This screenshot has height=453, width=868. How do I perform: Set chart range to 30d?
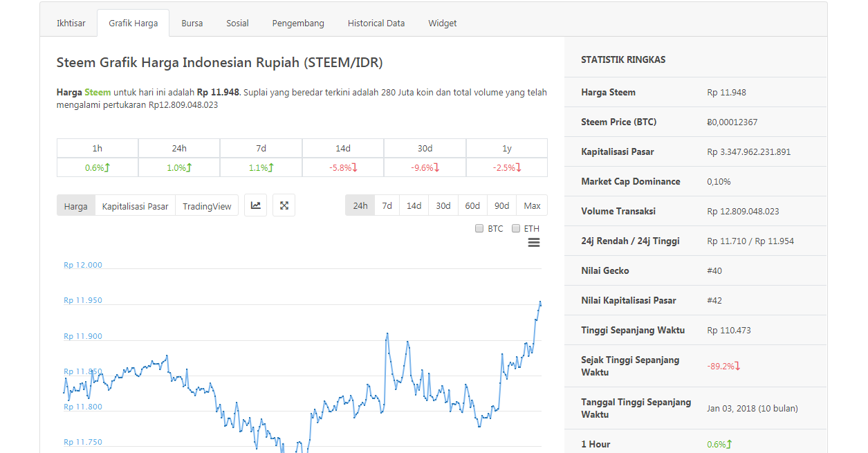(443, 205)
